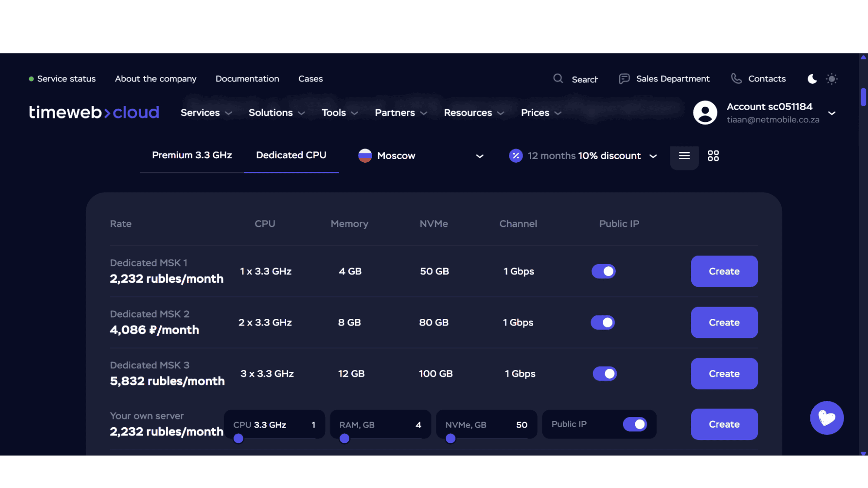Switch to Premium 3.3 GHz tab
868x488 pixels.
click(192, 155)
